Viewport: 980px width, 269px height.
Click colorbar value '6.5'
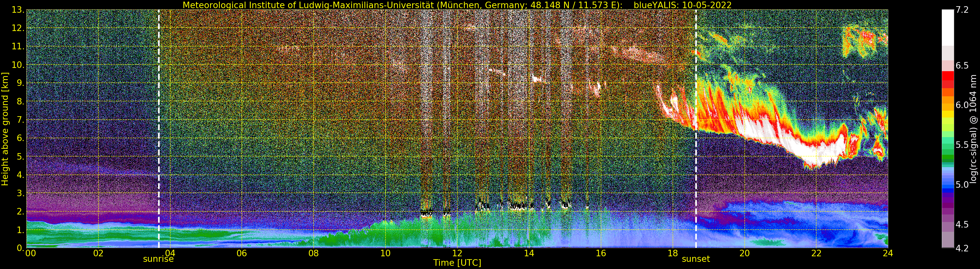962,65
